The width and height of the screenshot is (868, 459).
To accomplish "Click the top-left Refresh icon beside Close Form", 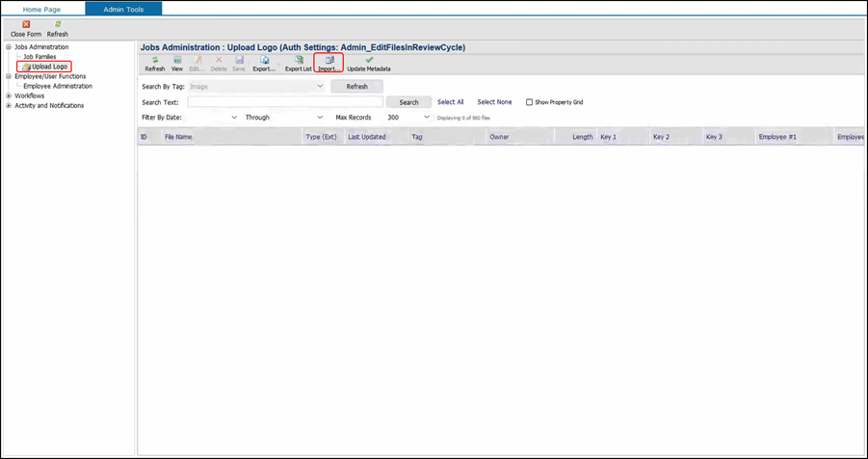I will point(58,25).
